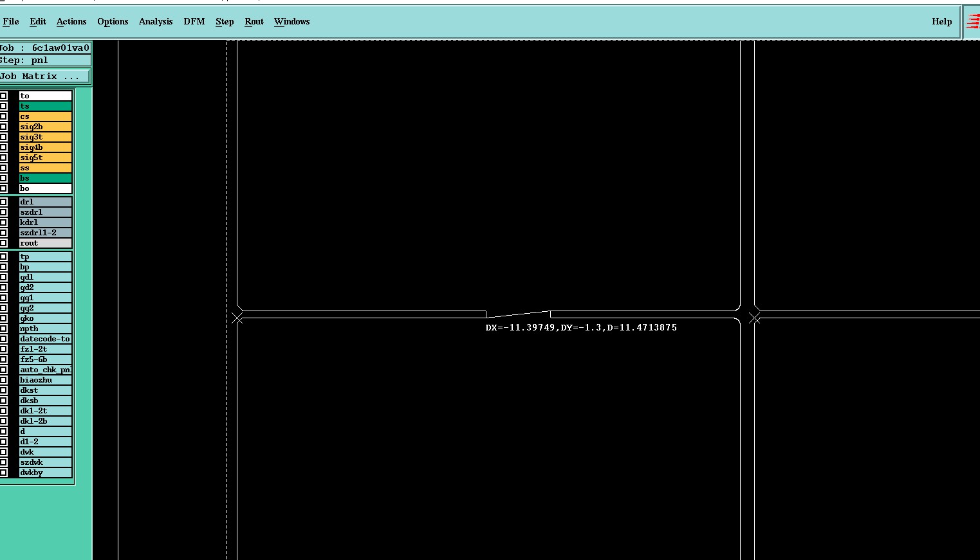This screenshot has width=980, height=560.
Task: Open the Help menu
Action: click(x=942, y=21)
